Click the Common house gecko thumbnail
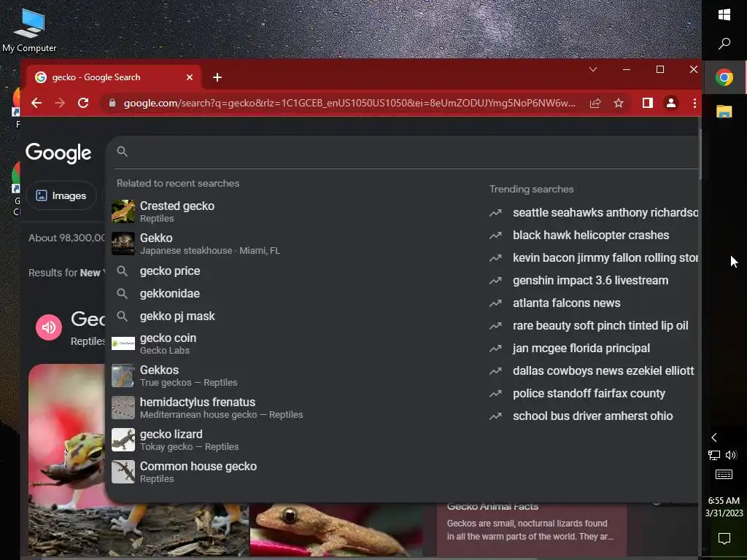This screenshot has width=747, height=560. pyautogui.click(x=123, y=472)
